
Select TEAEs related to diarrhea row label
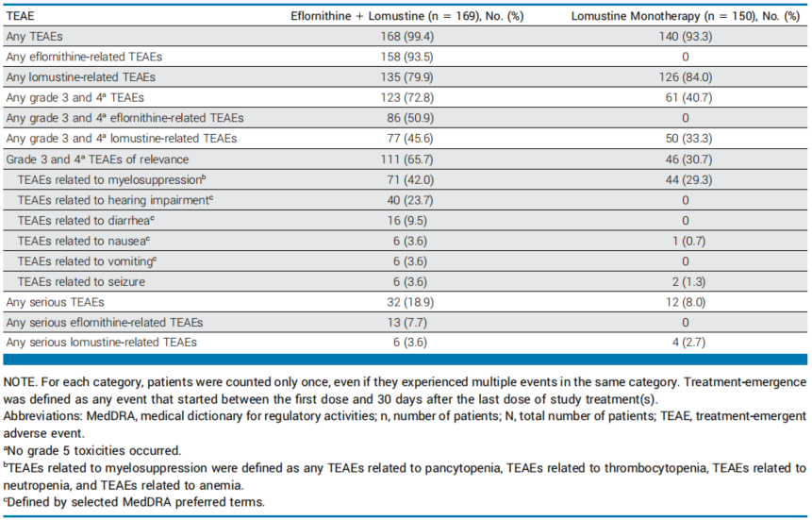pyautogui.click(x=79, y=220)
